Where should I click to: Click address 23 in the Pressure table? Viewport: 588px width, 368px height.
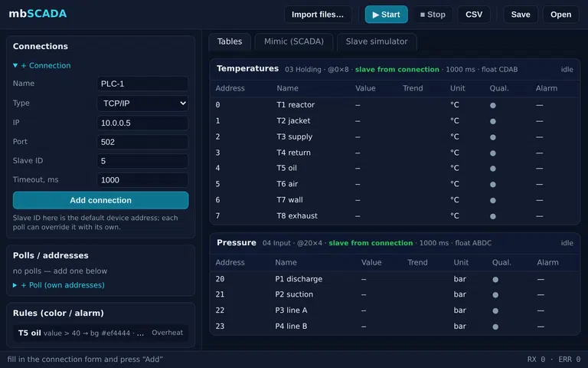(220, 326)
